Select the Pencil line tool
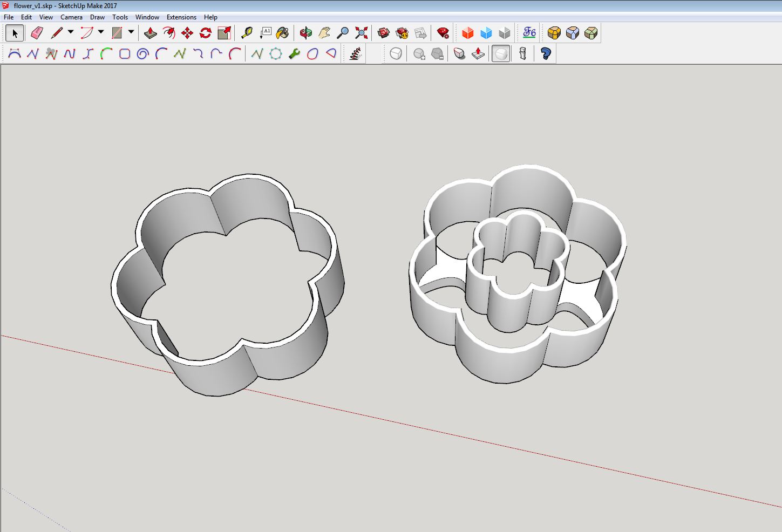The height and width of the screenshot is (532, 782). tap(57, 33)
